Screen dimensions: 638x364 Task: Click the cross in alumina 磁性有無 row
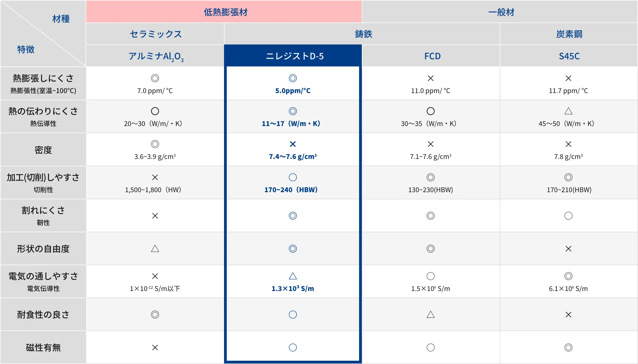[155, 348]
